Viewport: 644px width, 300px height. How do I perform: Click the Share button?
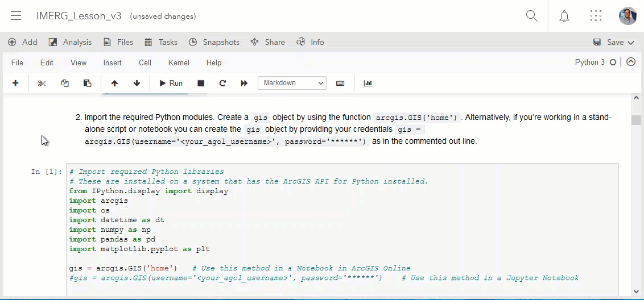[x=267, y=42]
